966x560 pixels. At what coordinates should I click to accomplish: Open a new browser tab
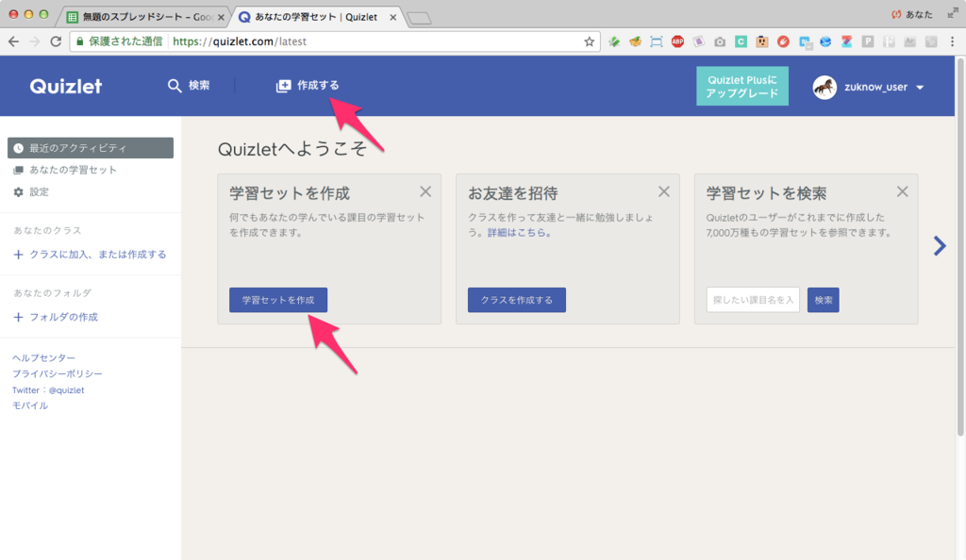[420, 19]
